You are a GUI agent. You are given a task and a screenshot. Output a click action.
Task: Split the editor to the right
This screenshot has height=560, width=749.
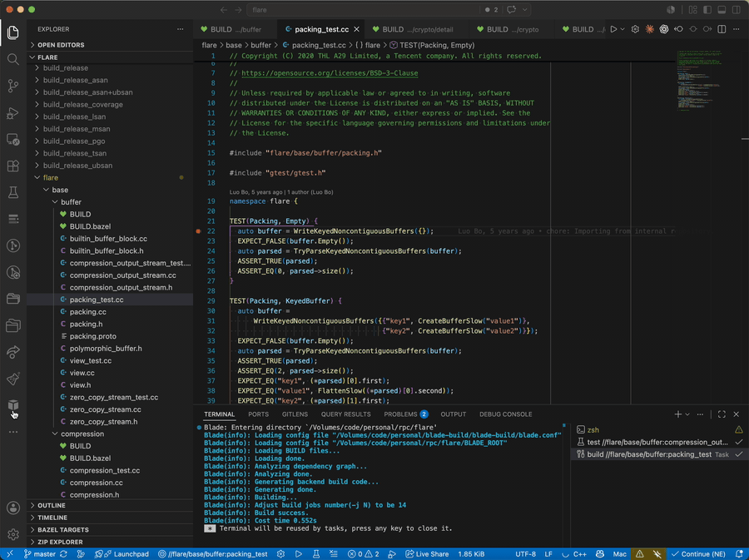(x=722, y=29)
